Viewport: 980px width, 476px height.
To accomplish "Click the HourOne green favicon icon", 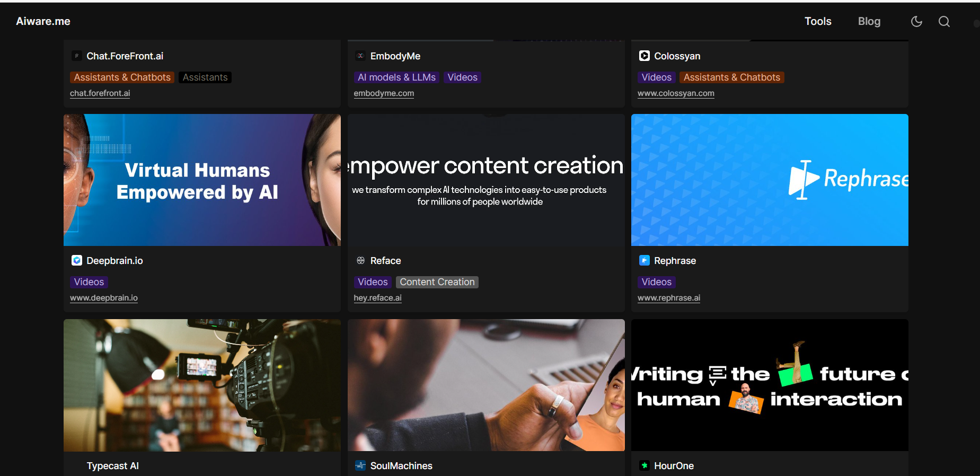I will tap(644, 465).
